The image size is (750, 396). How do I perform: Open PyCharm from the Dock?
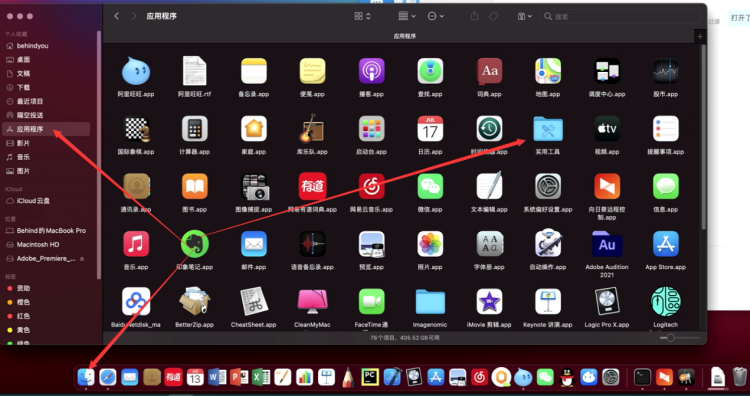[370, 377]
